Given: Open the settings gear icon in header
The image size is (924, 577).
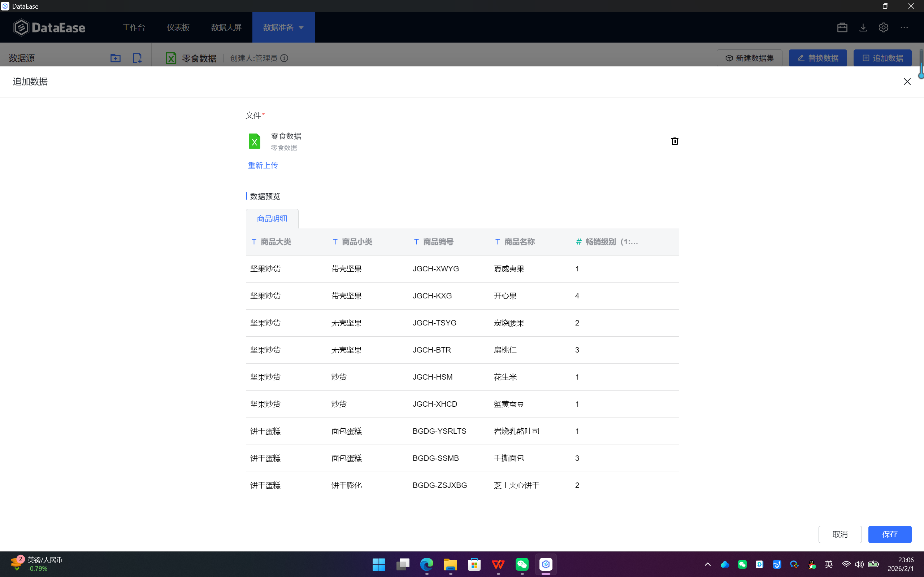Looking at the screenshot, I should pos(883,27).
